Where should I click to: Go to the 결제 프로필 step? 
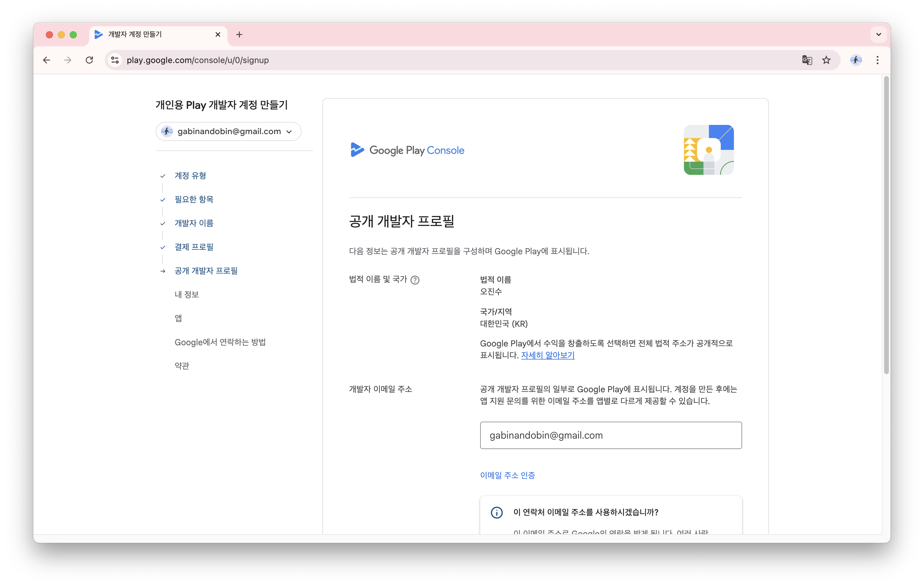(x=194, y=247)
